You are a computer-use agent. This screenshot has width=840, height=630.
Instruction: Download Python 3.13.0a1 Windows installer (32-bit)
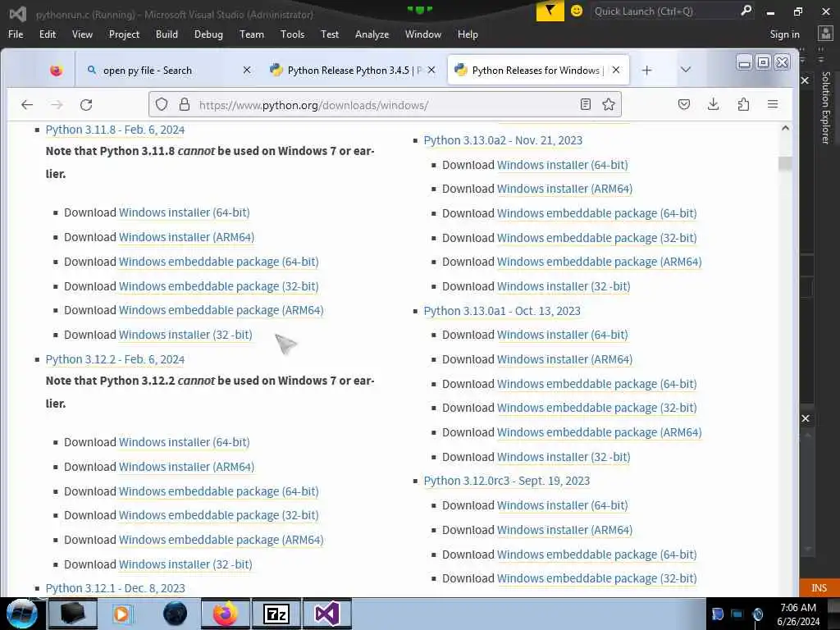pyautogui.click(x=563, y=458)
